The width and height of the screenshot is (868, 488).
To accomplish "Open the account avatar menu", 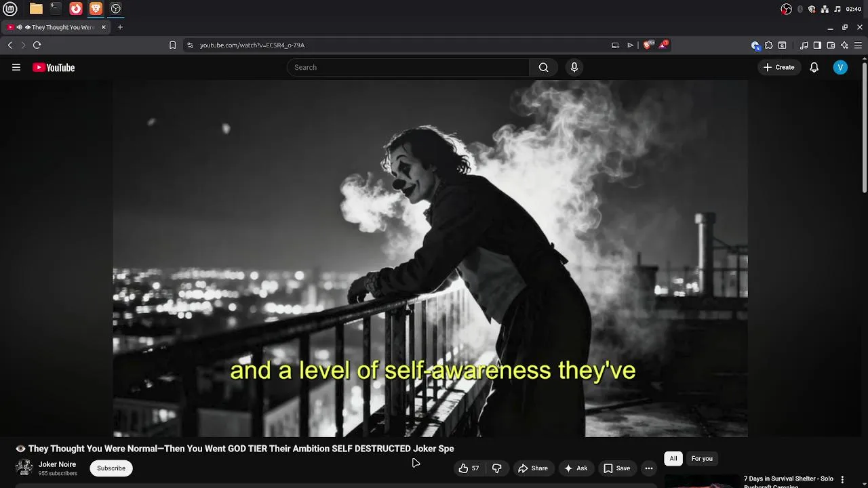I will [x=840, y=67].
